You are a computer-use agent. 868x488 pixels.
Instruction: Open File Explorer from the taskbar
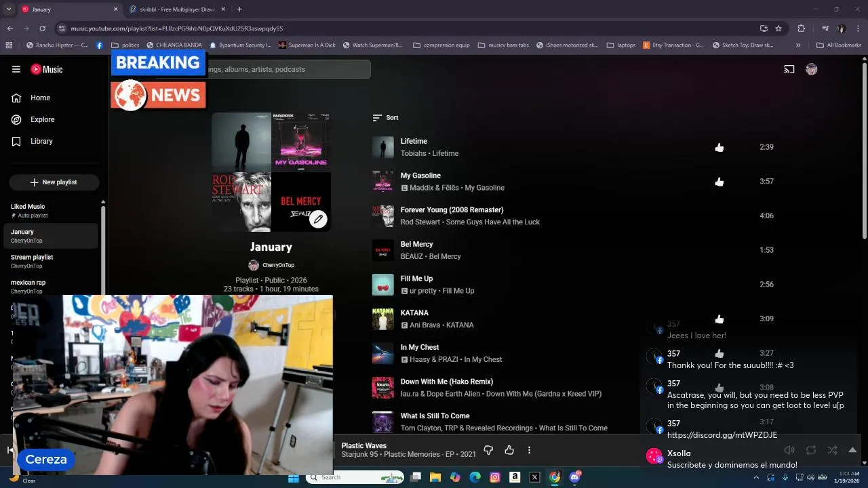(x=435, y=477)
